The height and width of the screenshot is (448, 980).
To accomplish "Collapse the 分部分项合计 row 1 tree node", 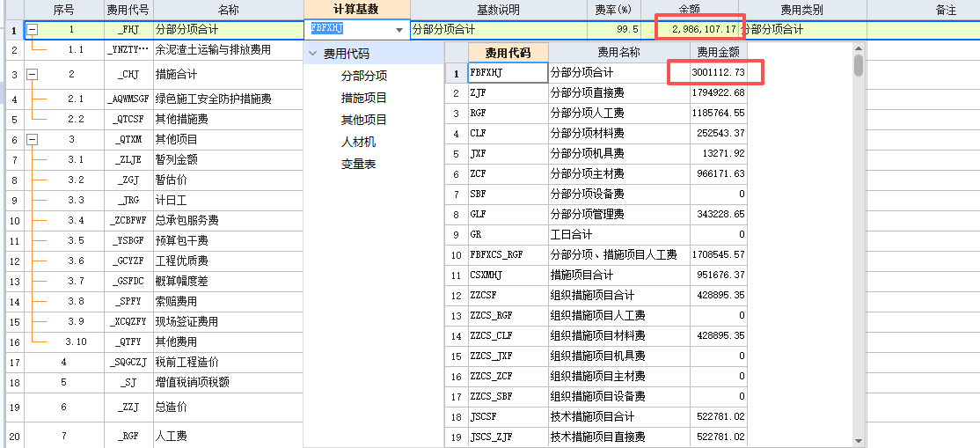I will (33, 29).
